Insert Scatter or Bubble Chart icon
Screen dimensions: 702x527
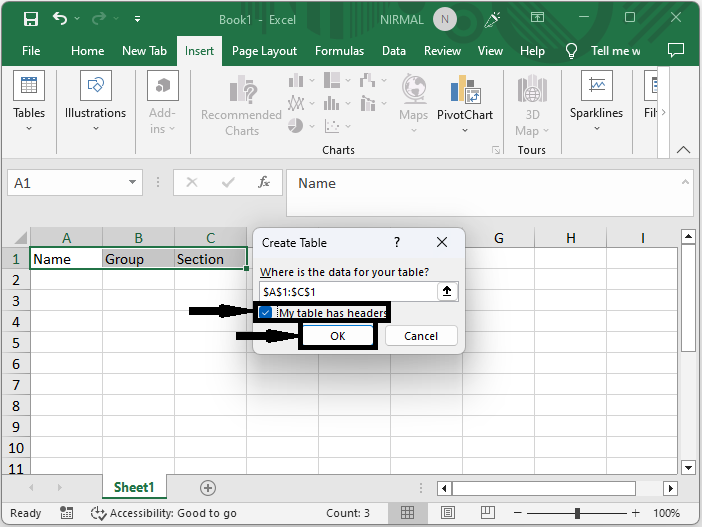point(331,126)
